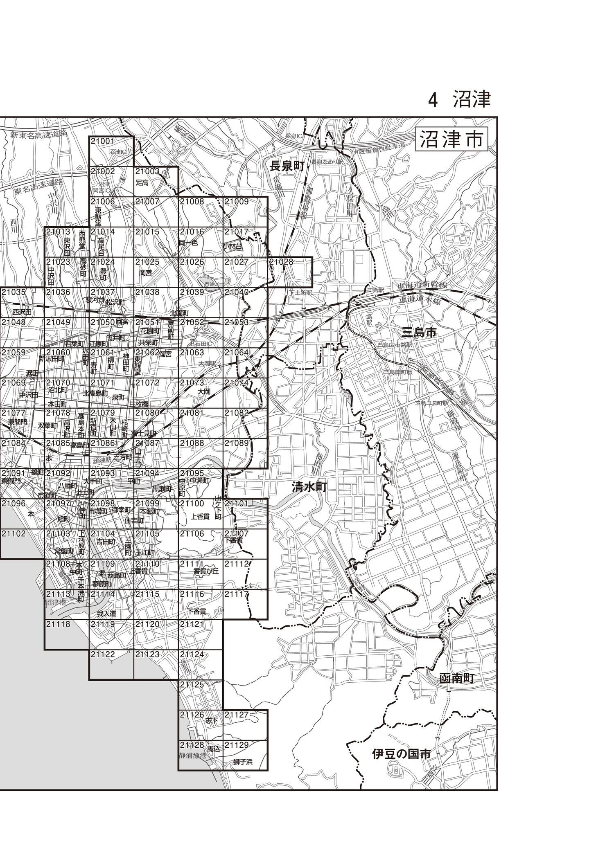Select the 清水町 town label
This screenshot has height=868, width=614.
309,487
